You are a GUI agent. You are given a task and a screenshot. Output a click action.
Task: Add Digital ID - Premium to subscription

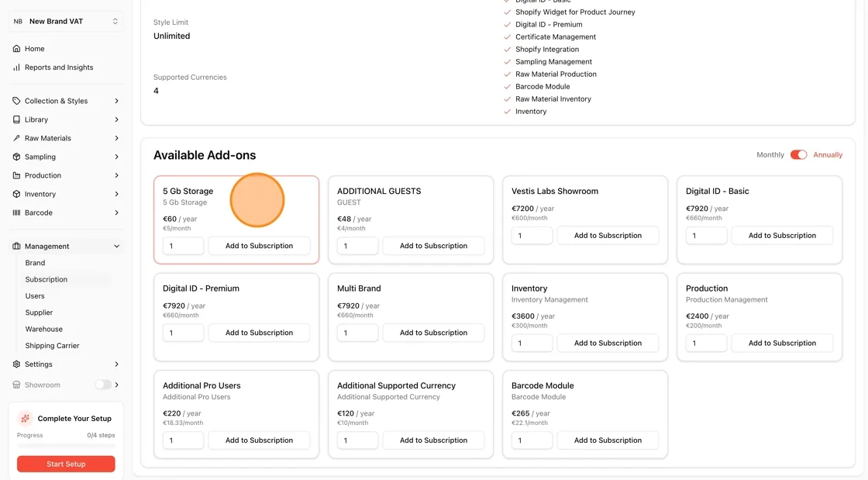point(259,333)
